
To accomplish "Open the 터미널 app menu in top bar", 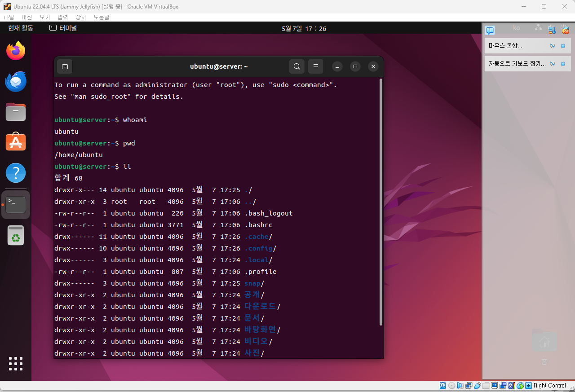I will [x=63, y=28].
